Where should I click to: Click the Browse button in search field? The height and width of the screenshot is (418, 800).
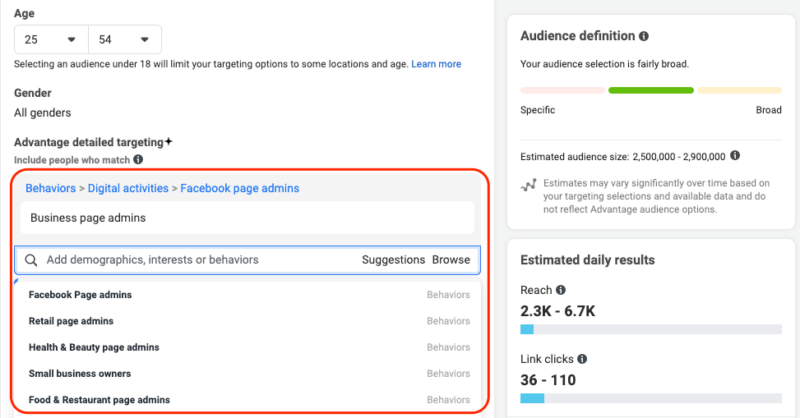451,260
